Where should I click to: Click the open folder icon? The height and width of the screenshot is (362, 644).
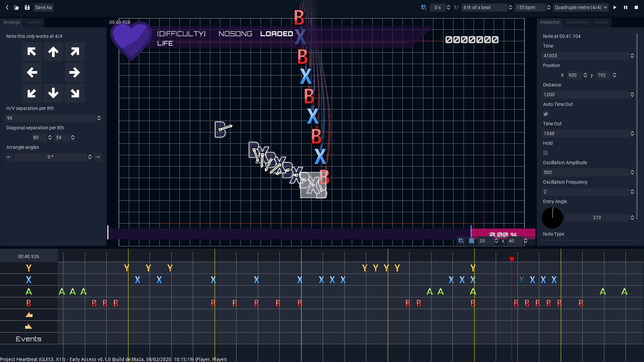click(16, 7)
